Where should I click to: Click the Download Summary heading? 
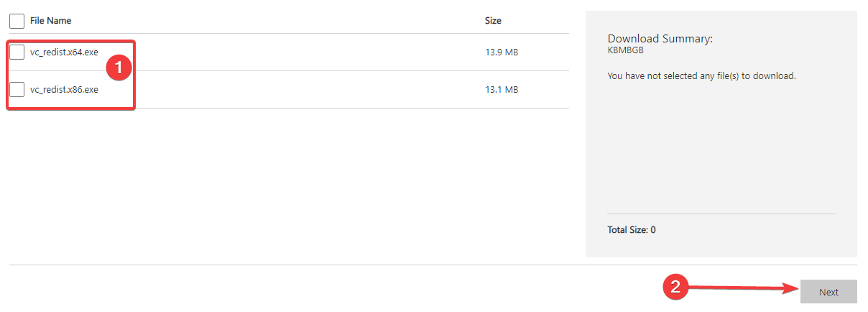(x=660, y=39)
